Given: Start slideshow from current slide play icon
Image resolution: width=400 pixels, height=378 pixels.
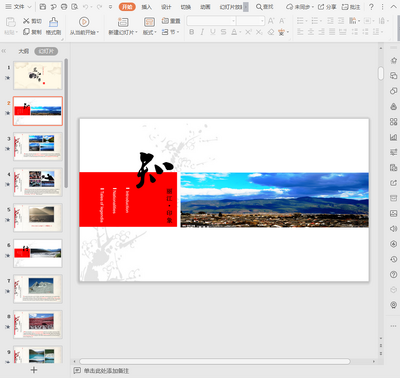Looking at the screenshot, I should pyautogui.click(x=84, y=22).
